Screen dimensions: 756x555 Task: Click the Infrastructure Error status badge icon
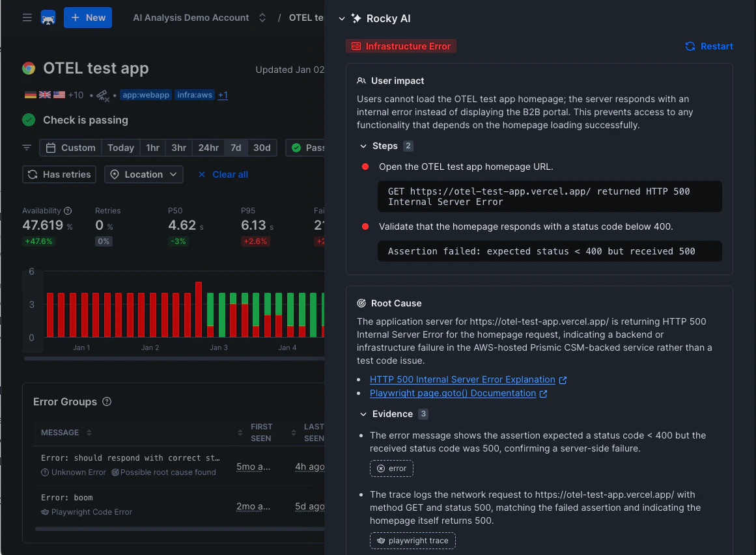pos(356,46)
